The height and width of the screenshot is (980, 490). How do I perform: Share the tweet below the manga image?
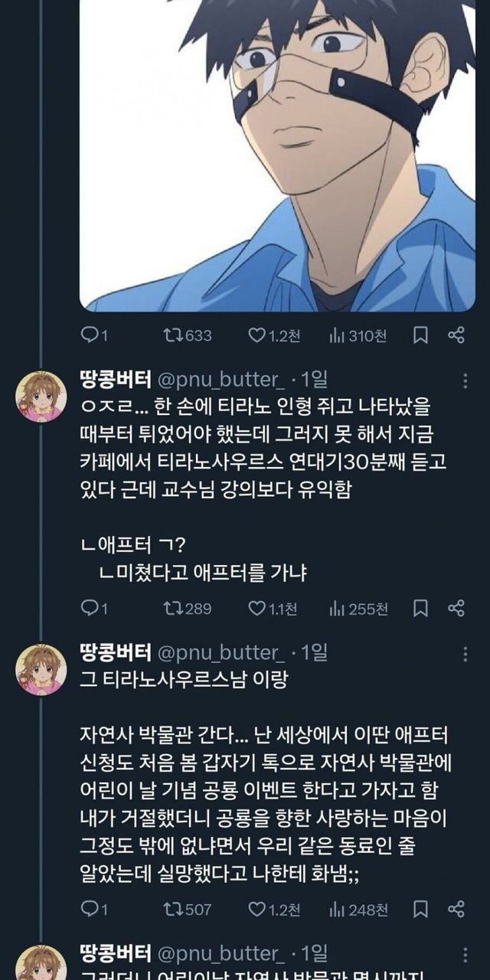click(456, 335)
